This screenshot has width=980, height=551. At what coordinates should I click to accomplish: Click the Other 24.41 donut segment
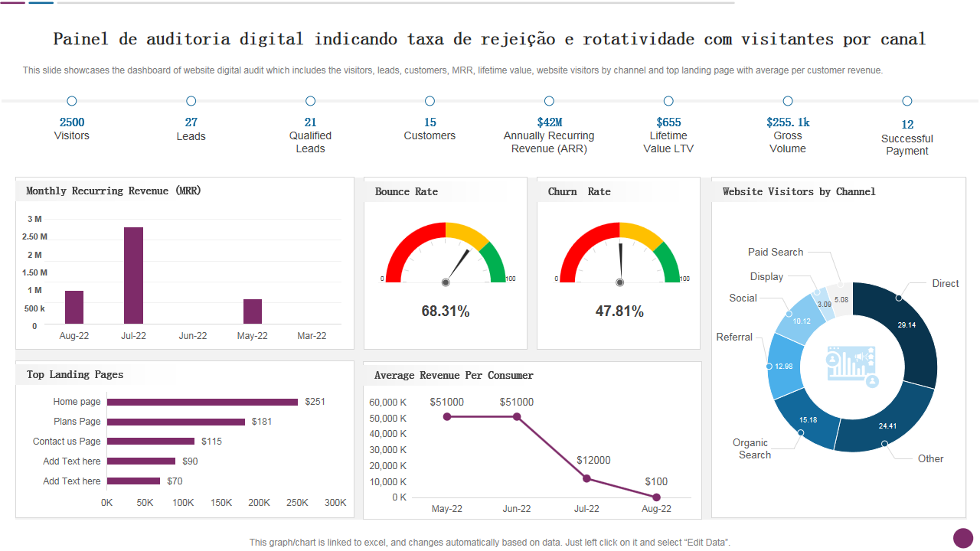click(888, 425)
